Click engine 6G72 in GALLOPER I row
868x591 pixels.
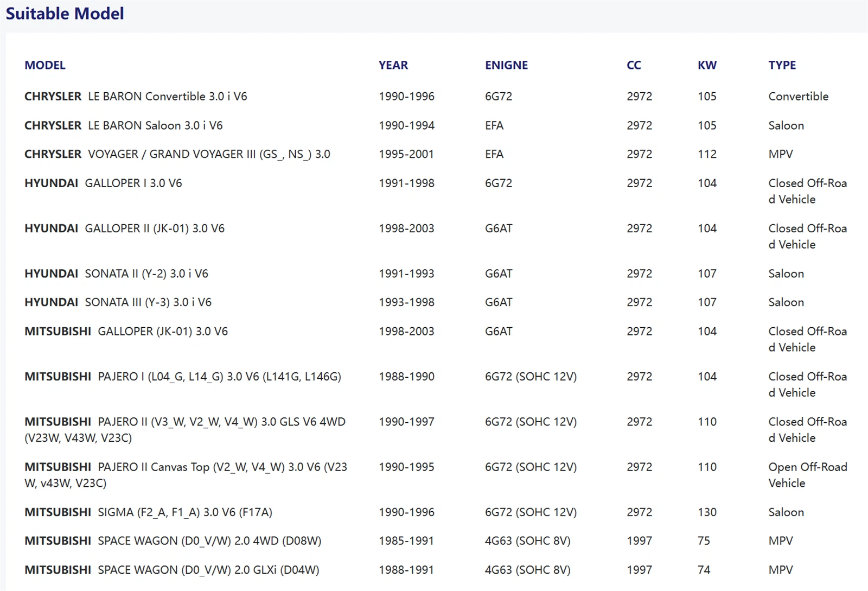(499, 183)
